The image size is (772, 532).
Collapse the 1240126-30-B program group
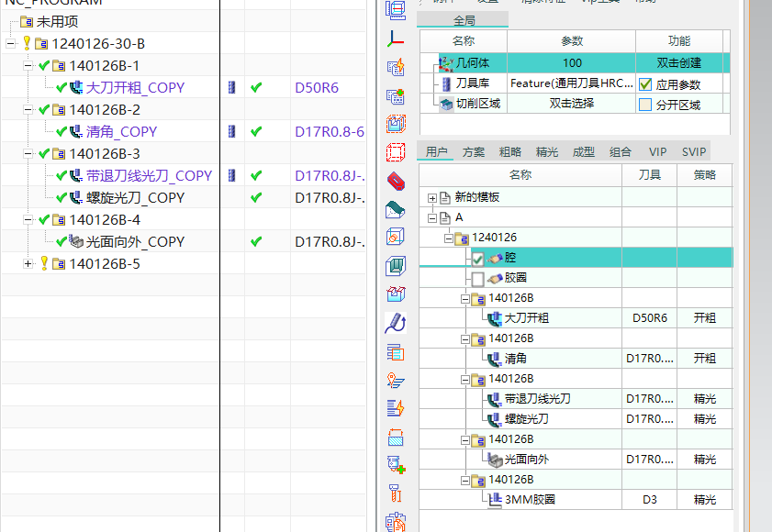11,43
